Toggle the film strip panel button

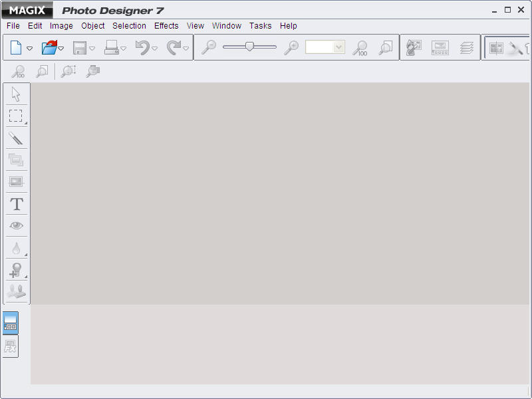[11, 323]
